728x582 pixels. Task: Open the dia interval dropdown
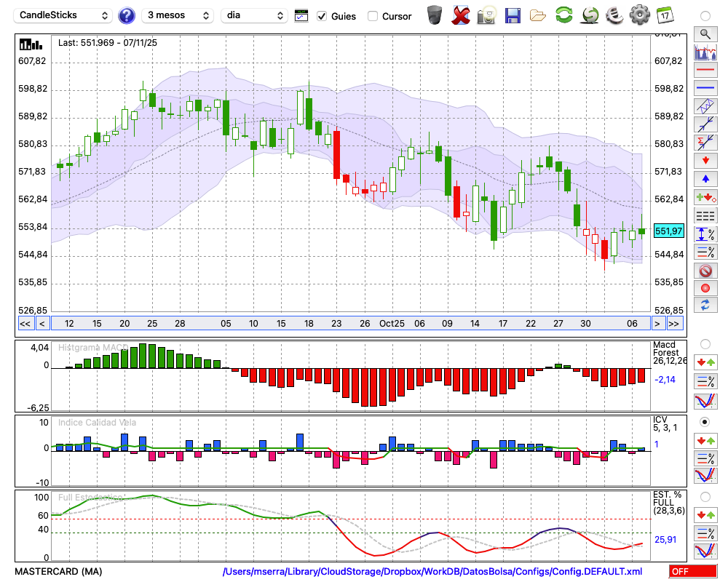coord(254,15)
